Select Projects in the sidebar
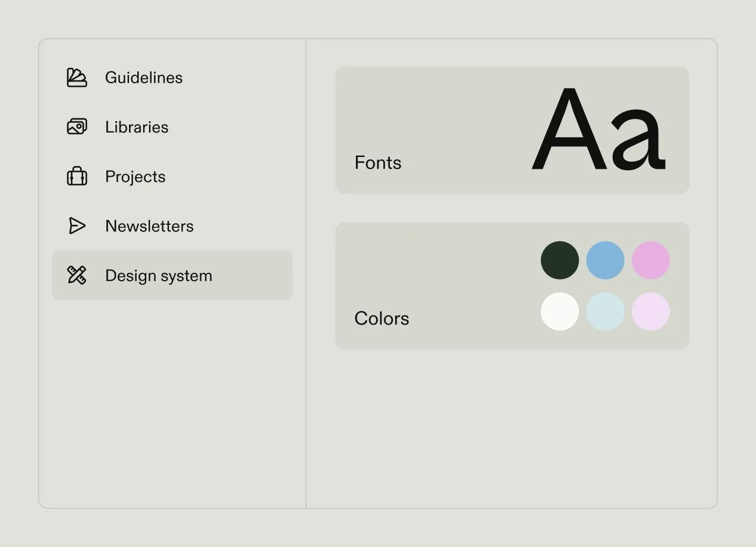Image resolution: width=756 pixels, height=547 pixels. pos(172,177)
